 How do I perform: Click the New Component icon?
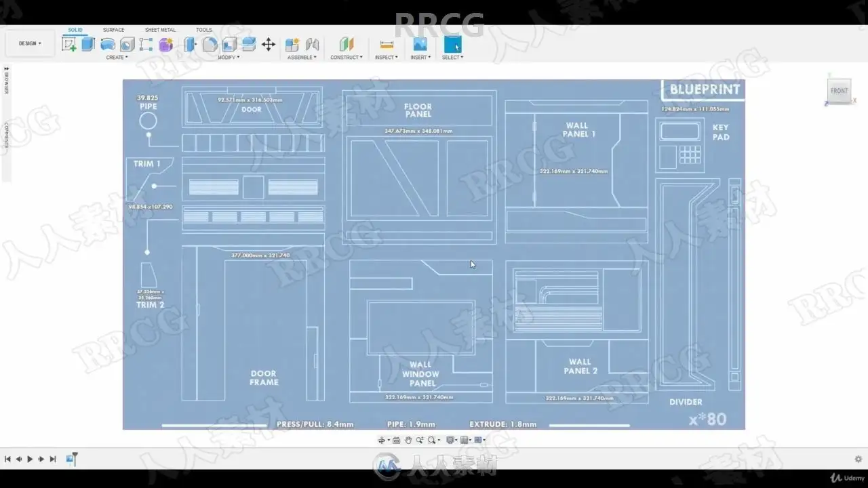[x=292, y=45]
